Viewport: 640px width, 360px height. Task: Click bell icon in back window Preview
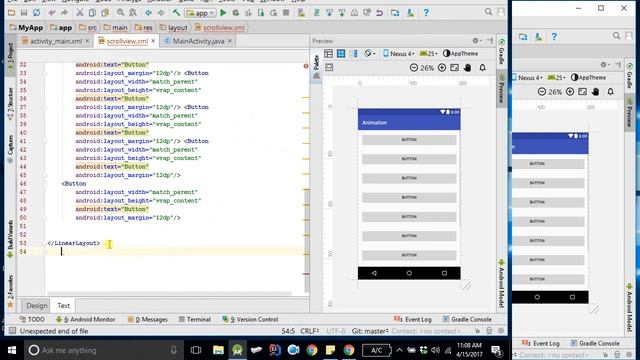pos(610,91)
